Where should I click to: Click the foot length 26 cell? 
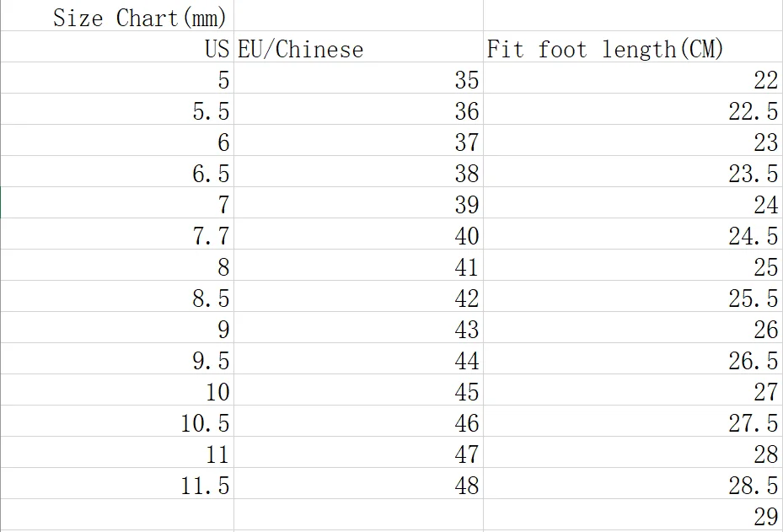pyautogui.click(x=633, y=328)
